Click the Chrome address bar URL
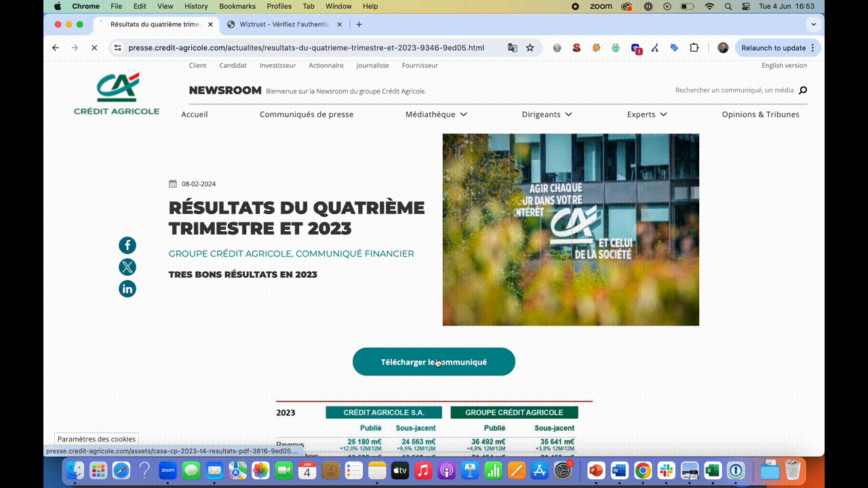This screenshot has width=868, height=488. (x=306, y=47)
